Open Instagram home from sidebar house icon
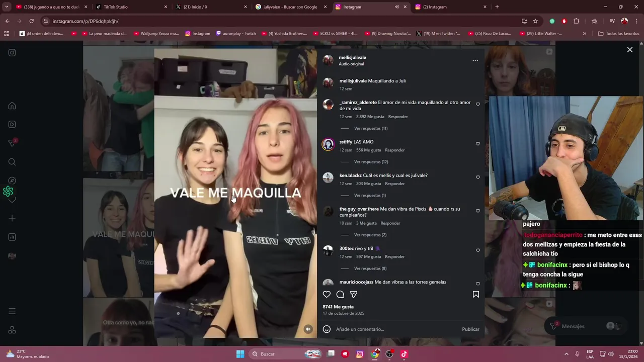Viewport: 644px width, 362px height. [12, 106]
